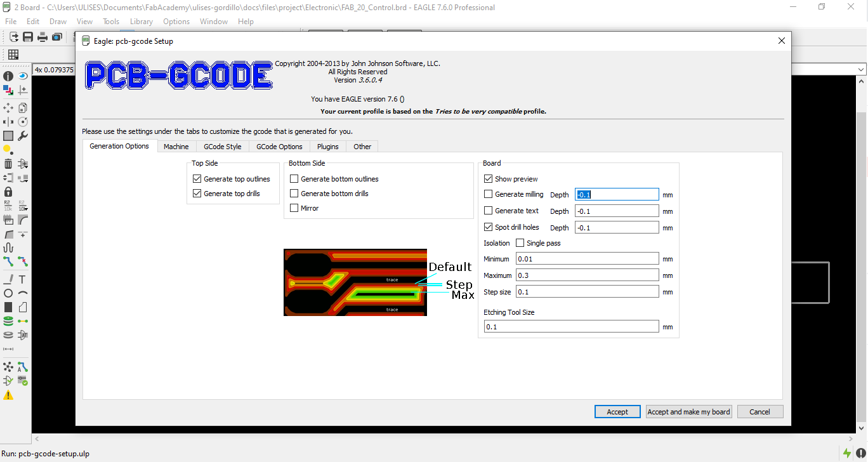Select the Polygon tool

(23, 307)
